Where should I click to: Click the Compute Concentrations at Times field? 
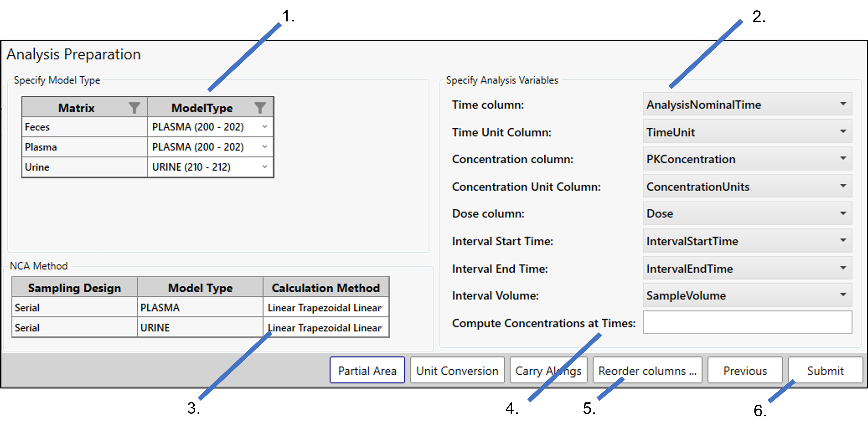[x=747, y=322]
